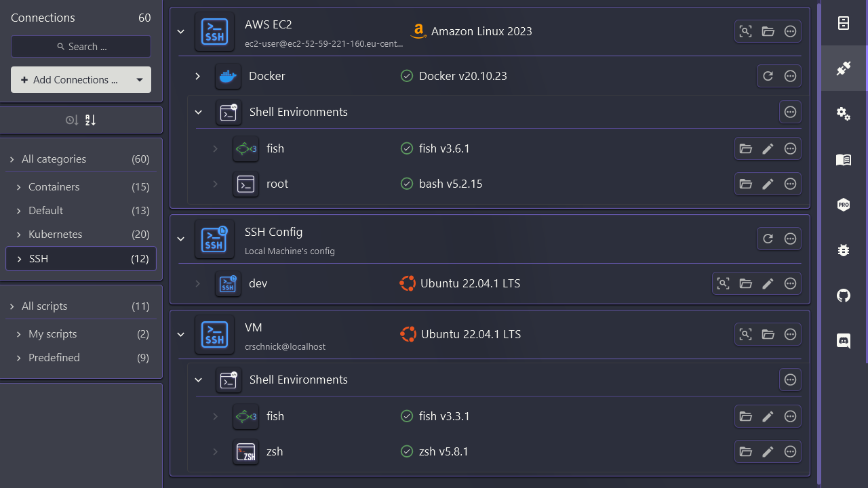Select Default category
This screenshot has height=488, width=868.
[81, 211]
